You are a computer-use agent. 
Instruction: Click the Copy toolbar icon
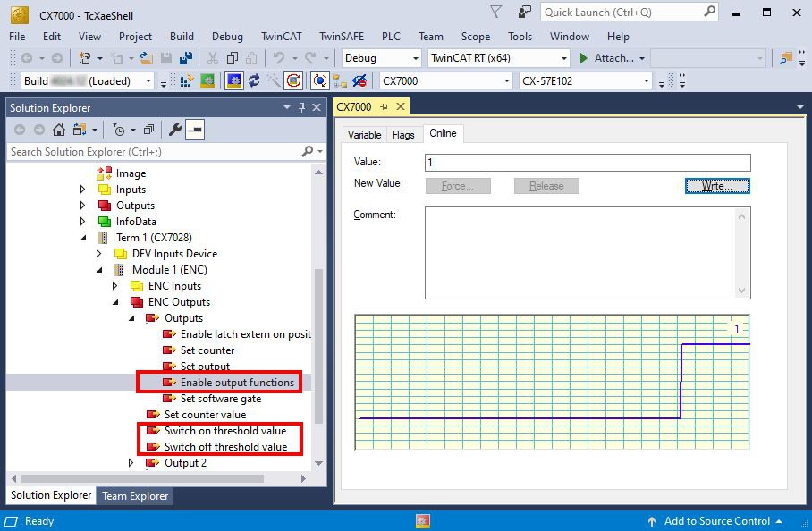[x=233, y=58]
